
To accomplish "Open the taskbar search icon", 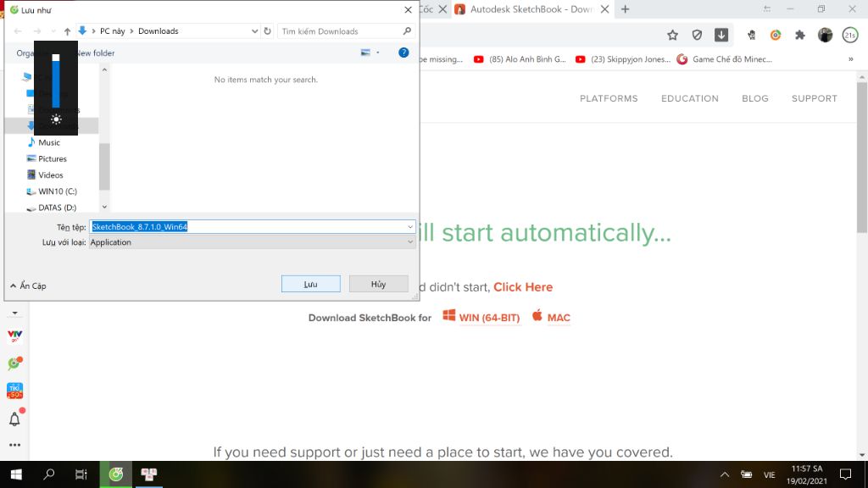I will (x=48, y=474).
